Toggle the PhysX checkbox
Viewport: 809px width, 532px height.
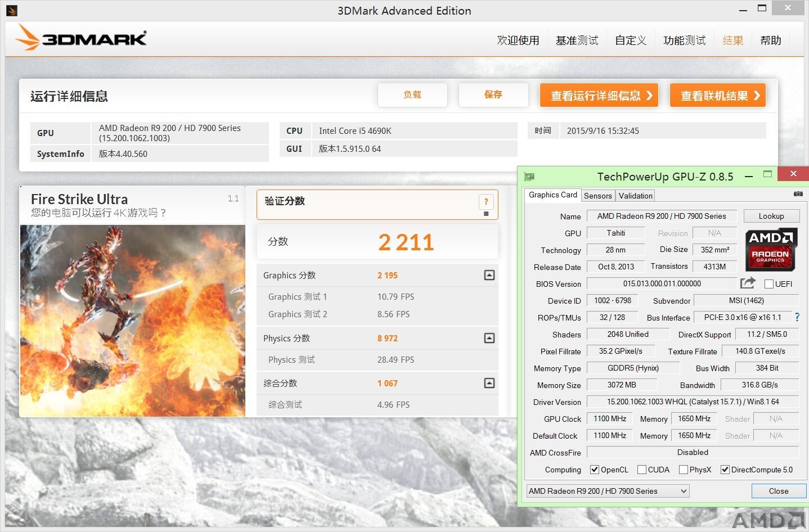(684, 470)
